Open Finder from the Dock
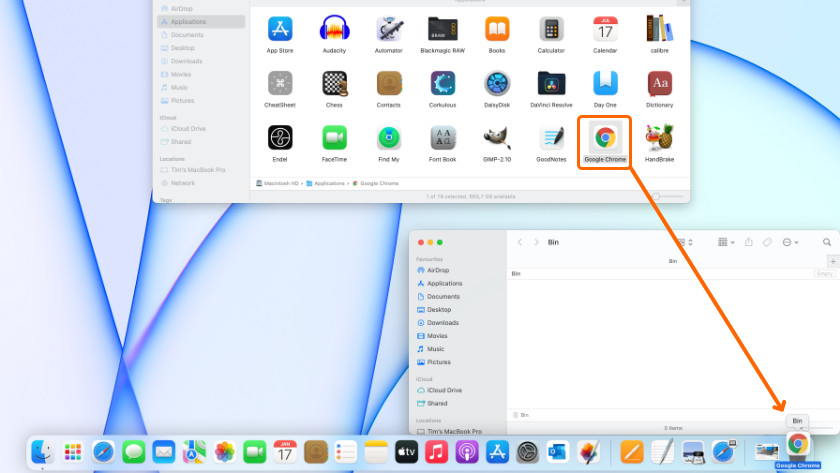The image size is (840, 473). 42,452
